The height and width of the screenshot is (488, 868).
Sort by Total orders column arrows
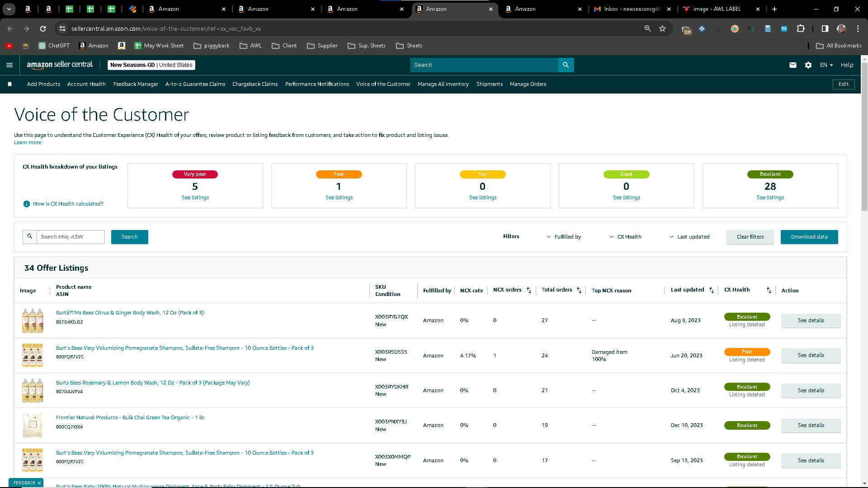[x=579, y=291]
